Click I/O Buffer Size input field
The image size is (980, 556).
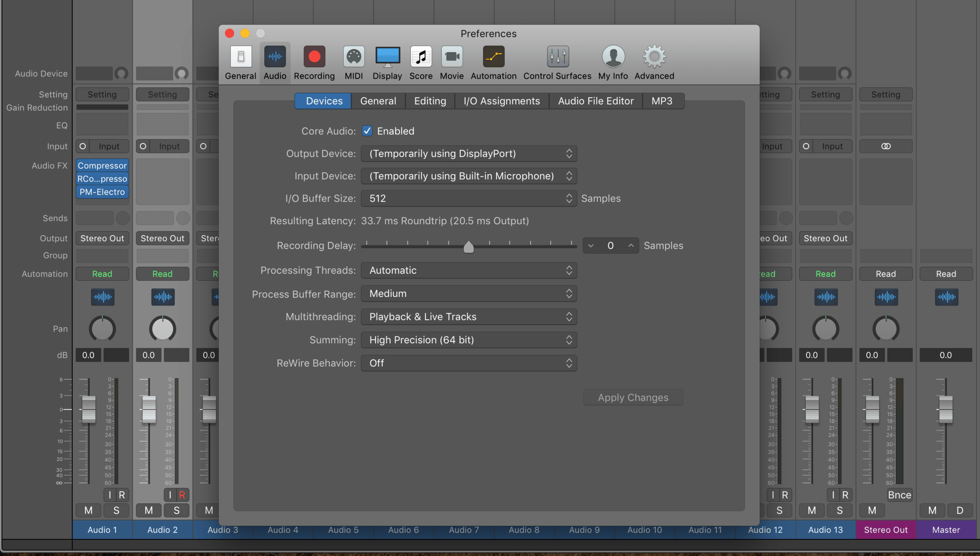tap(468, 198)
